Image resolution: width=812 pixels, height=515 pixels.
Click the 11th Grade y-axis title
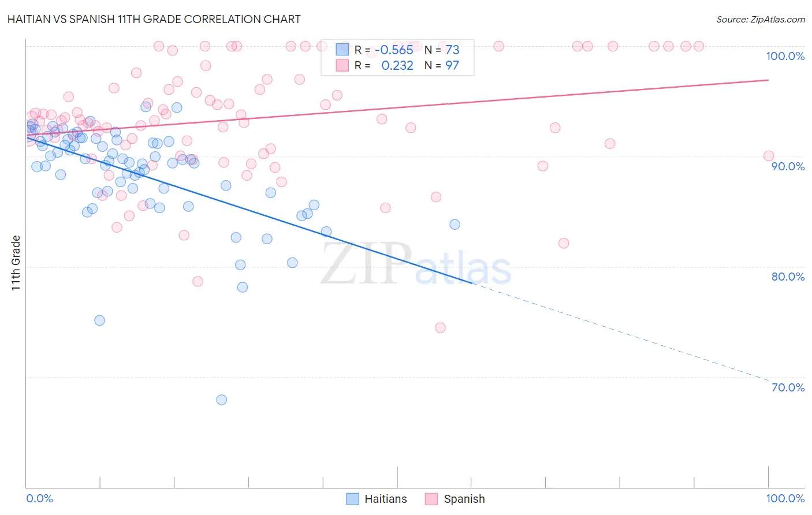[x=16, y=263]
